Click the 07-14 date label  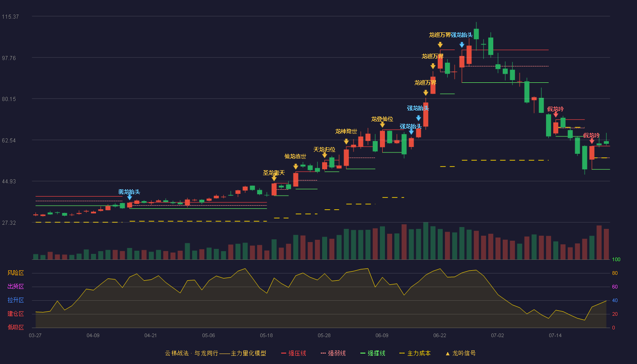[x=555, y=335]
